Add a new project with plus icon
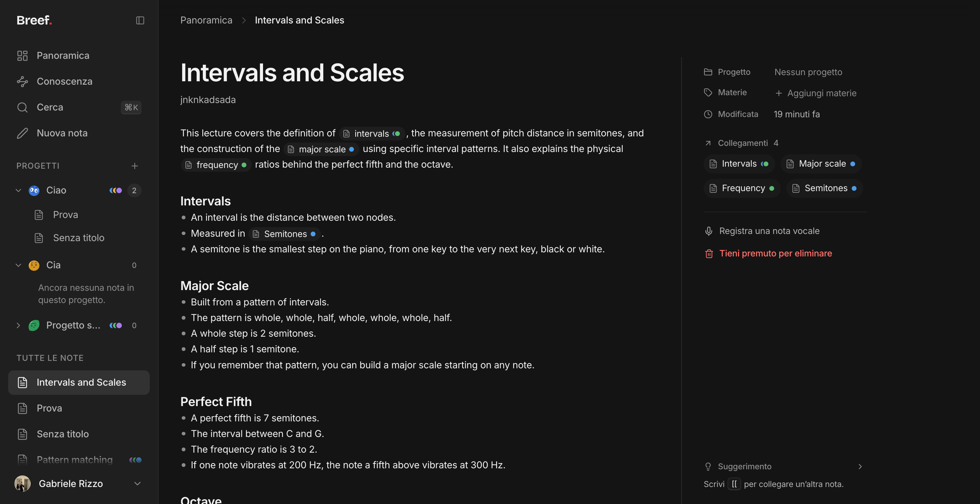 point(135,166)
